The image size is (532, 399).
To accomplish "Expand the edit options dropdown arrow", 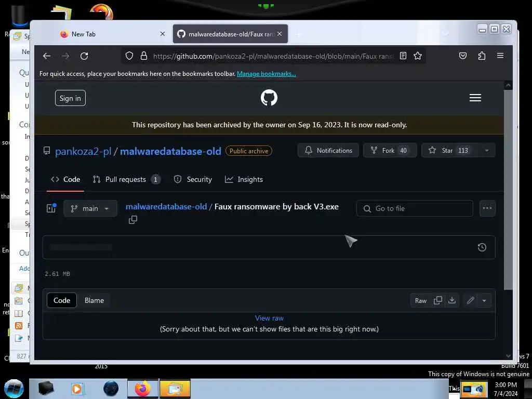I will pyautogui.click(x=484, y=300).
